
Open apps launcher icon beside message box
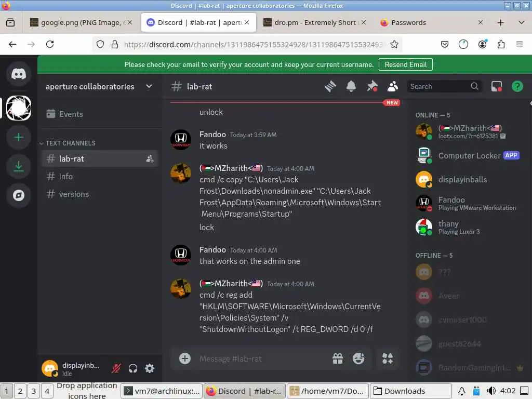point(388,358)
